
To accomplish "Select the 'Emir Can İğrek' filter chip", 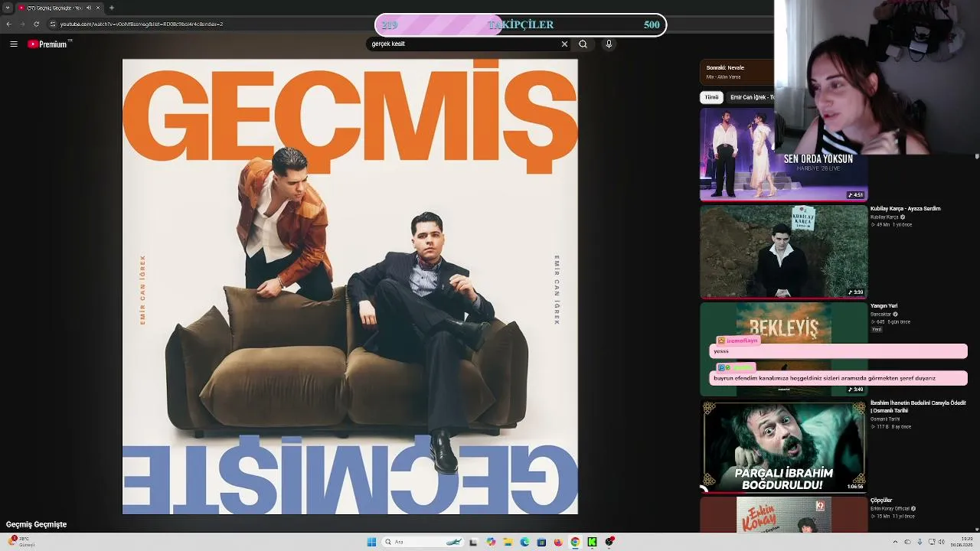I will point(750,97).
